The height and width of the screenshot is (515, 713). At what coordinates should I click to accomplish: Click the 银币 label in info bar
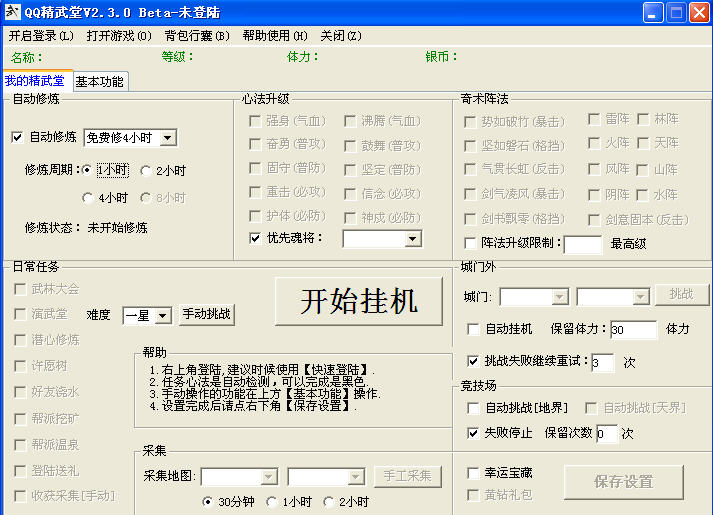point(441,57)
